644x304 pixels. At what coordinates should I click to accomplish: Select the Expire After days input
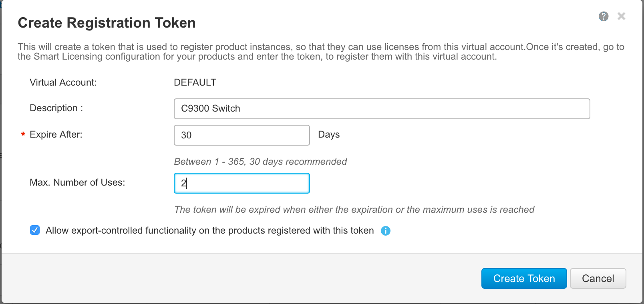[x=241, y=135]
